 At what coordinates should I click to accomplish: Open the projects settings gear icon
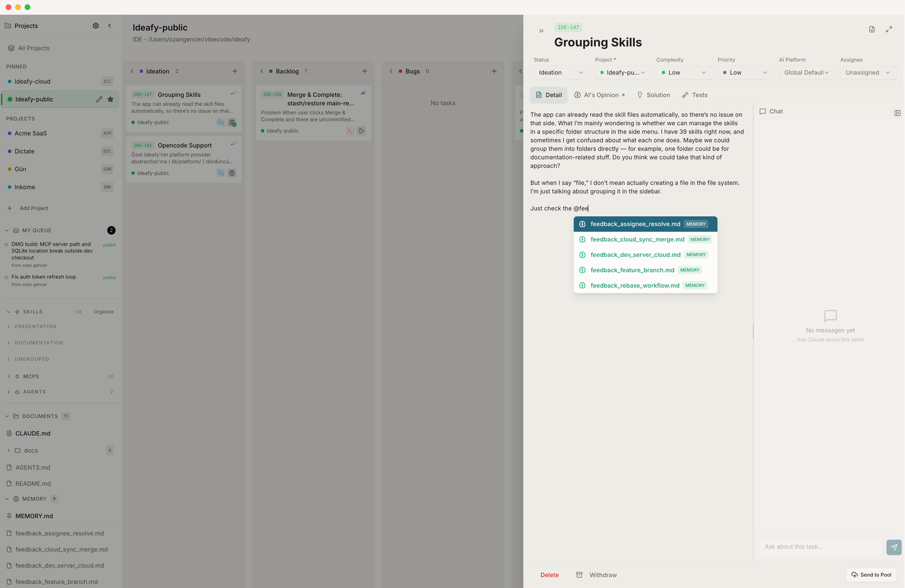pos(96,26)
